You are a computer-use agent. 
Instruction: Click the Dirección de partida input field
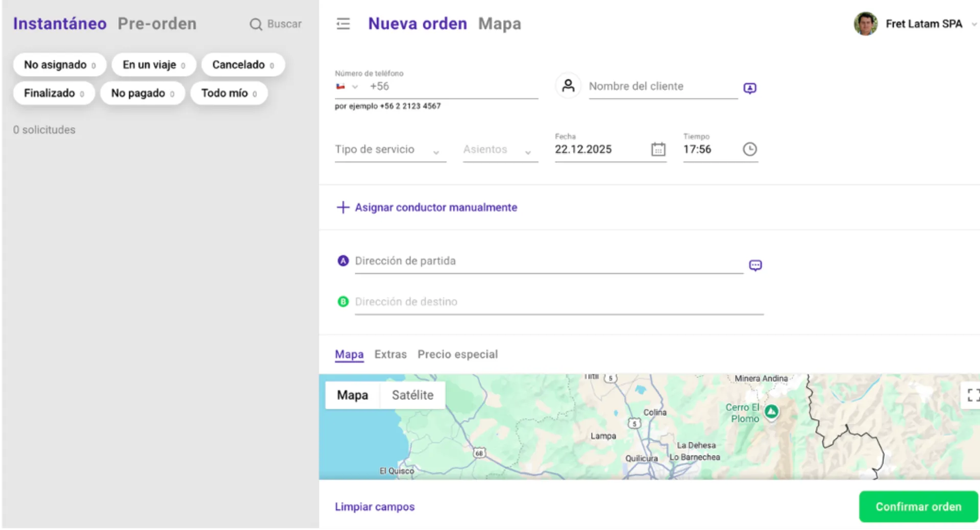pos(548,261)
